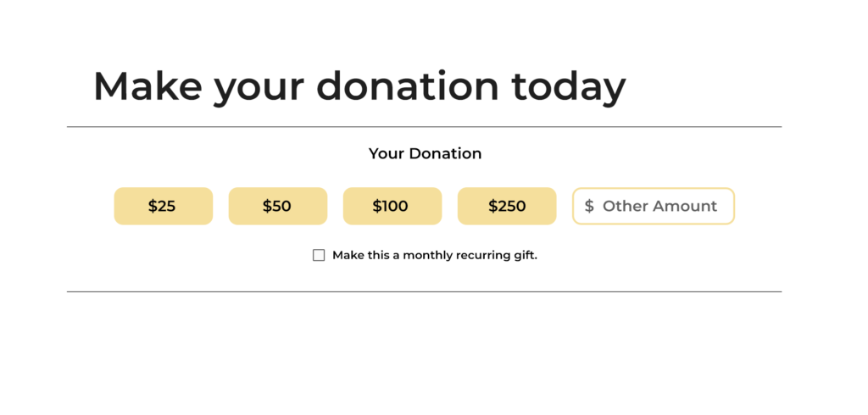Donate twenty-five dollars with the first yellow button
868x415 pixels.
pos(164,206)
